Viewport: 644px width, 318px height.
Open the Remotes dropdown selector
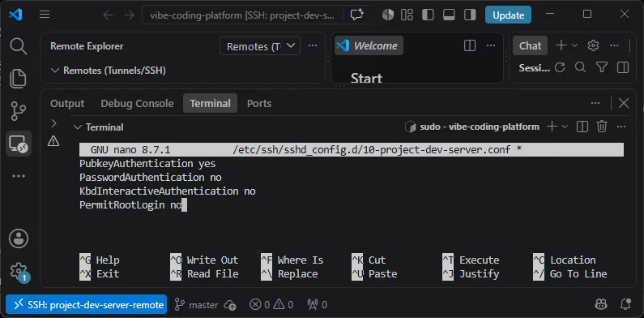click(260, 46)
